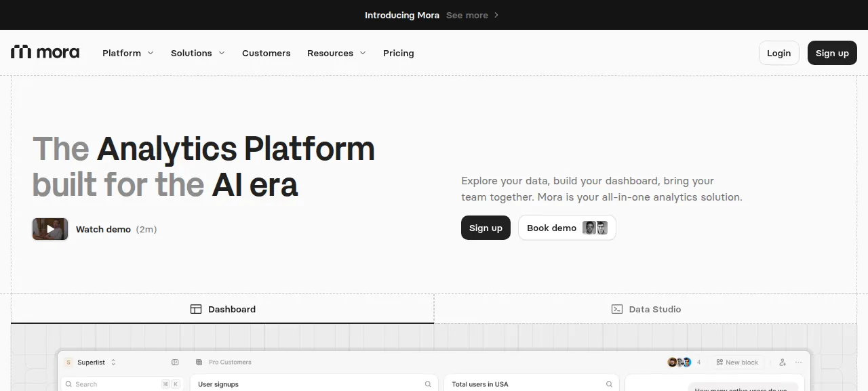Image resolution: width=868 pixels, height=391 pixels.
Task: Click the search icon in User signups card
Action: (x=428, y=384)
